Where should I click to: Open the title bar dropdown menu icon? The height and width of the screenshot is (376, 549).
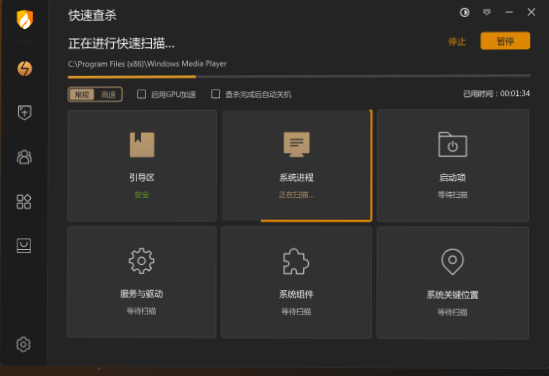(x=487, y=13)
